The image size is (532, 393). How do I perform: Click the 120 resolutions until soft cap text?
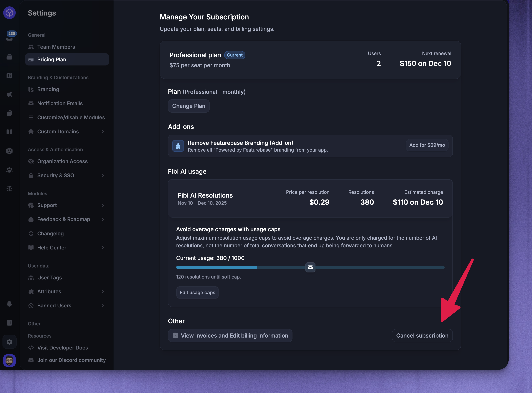[x=208, y=277]
